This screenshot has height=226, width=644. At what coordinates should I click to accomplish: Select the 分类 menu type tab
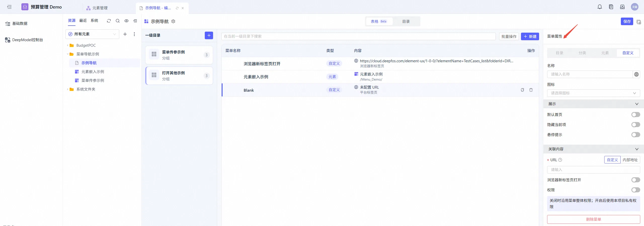click(582, 53)
